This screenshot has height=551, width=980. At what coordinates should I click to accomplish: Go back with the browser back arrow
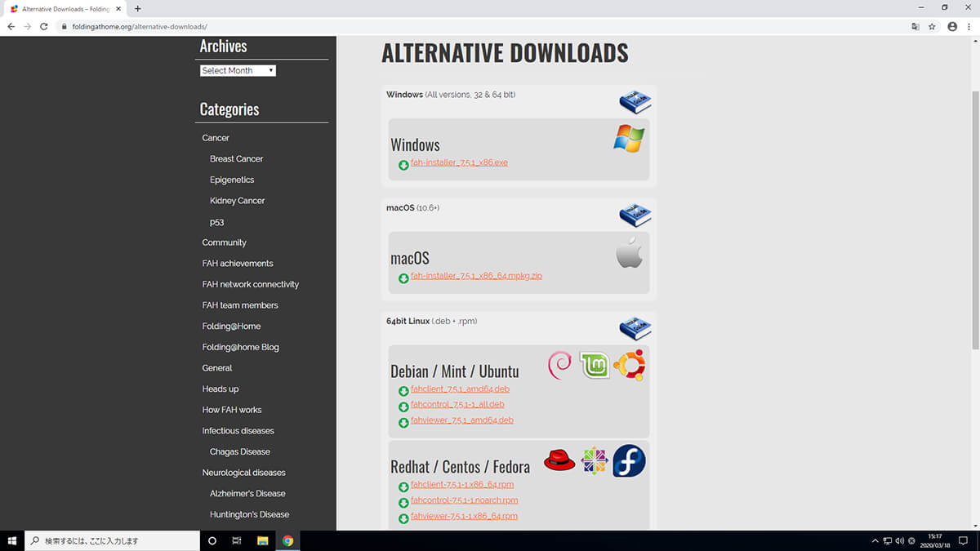click(11, 26)
